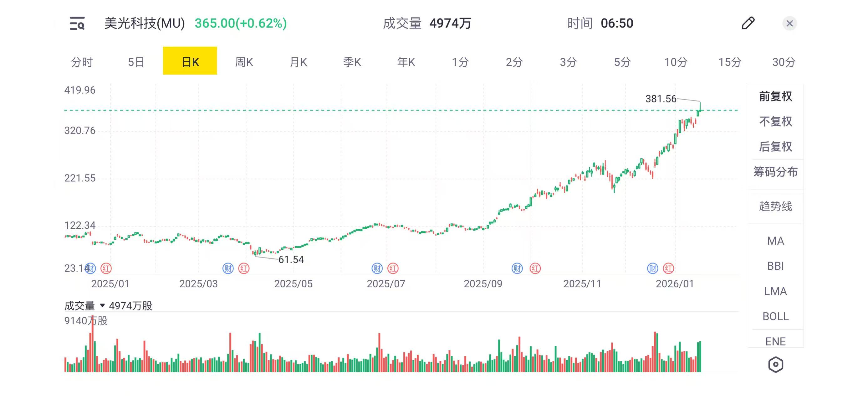Screen dimensions: 868x401
Task: Toggle the BOLL indicator overlay
Action: coord(775,316)
